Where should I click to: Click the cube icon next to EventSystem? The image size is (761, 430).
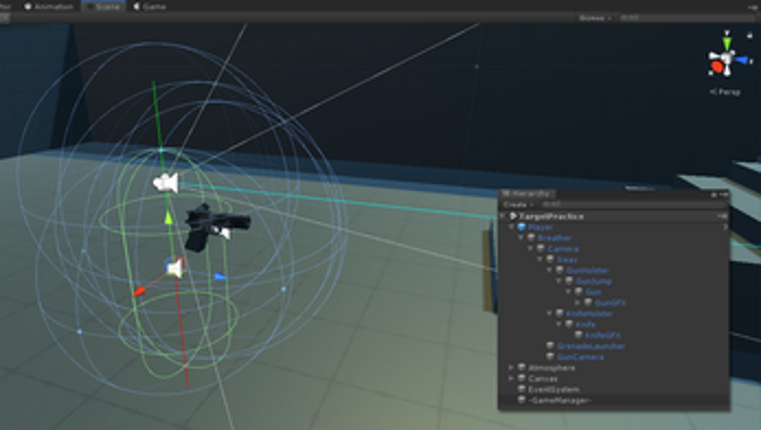pyautogui.click(x=522, y=389)
